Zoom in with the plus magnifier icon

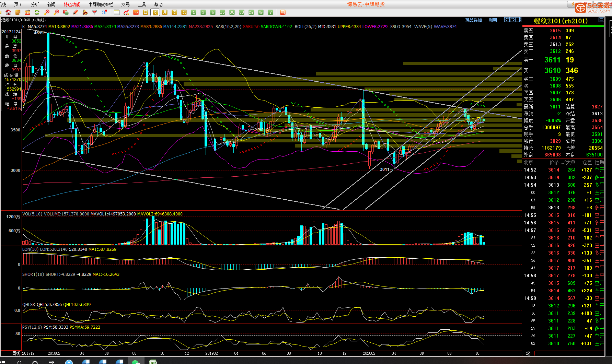47,12
